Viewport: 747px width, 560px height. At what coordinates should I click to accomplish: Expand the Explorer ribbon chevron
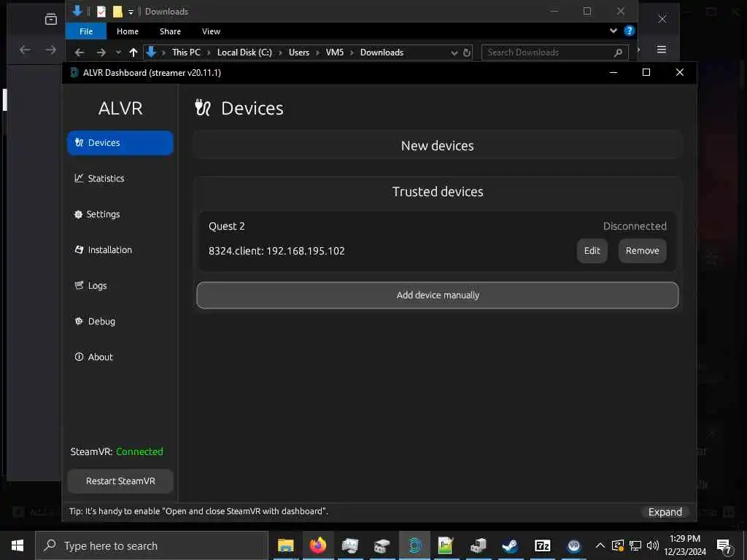coord(613,31)
